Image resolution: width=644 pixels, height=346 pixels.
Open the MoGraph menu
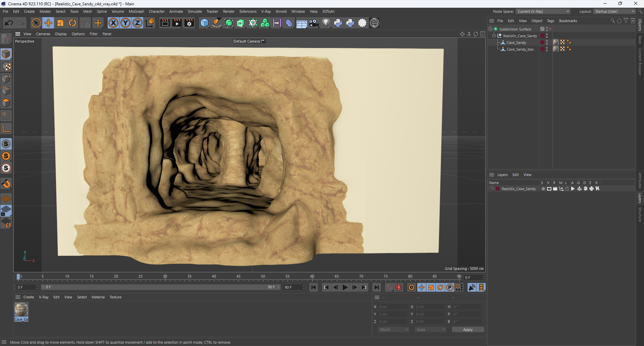(137, 11)
